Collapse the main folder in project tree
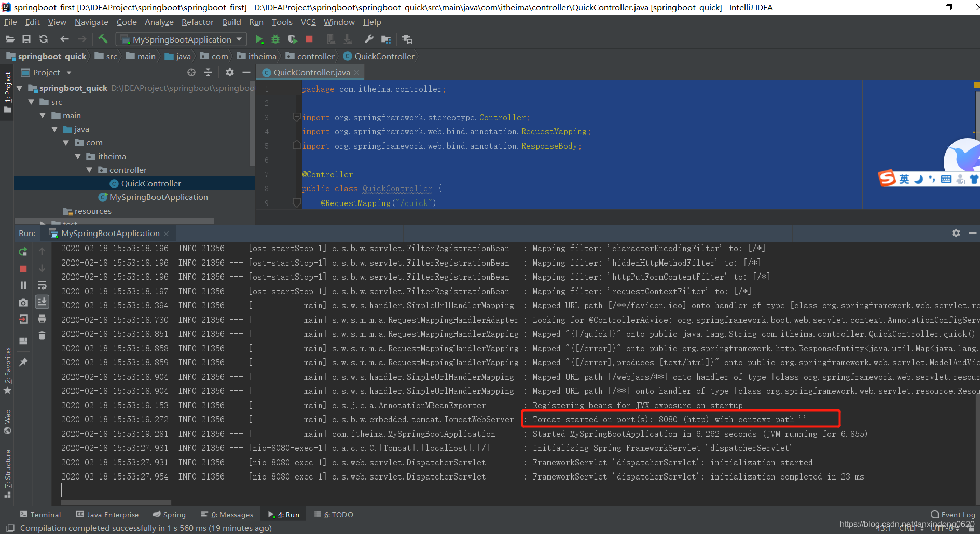The image size is (980, 534). click(43, 115)
